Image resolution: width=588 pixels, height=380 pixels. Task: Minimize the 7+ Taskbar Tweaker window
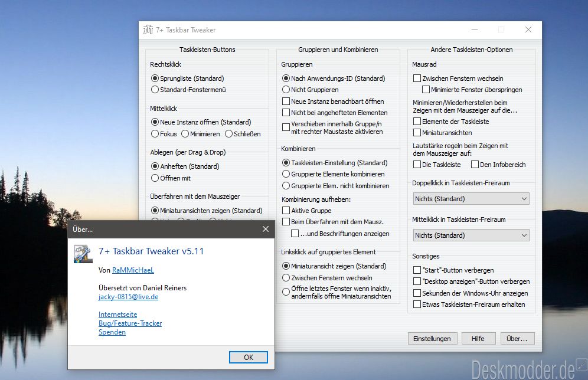[475, 30]
